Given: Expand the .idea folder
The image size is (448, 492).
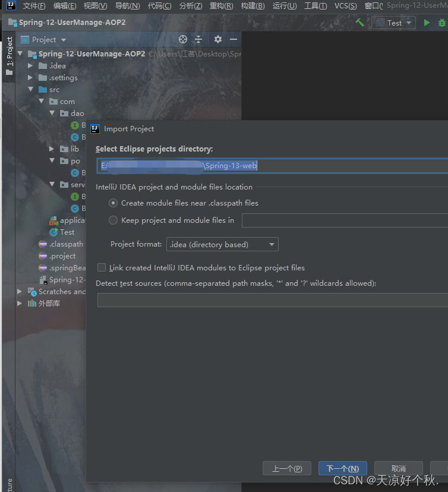Looking at the screenshot, I should 30,66.
